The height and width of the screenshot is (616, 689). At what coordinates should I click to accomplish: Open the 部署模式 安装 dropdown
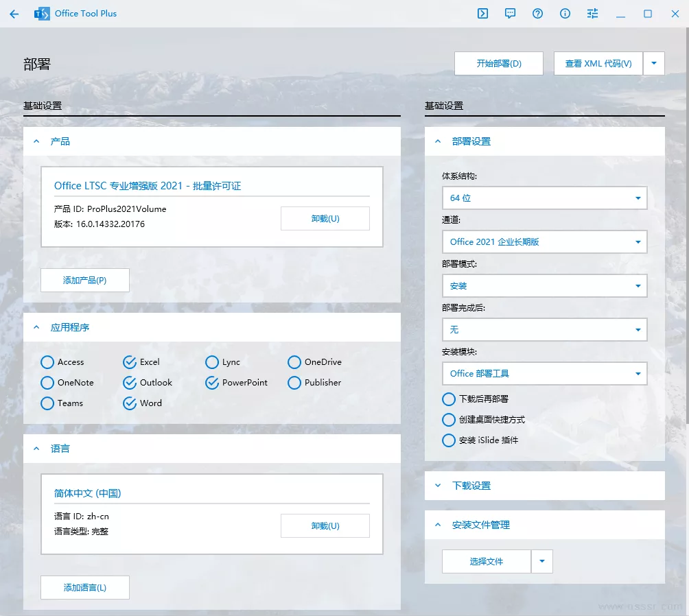544,286
